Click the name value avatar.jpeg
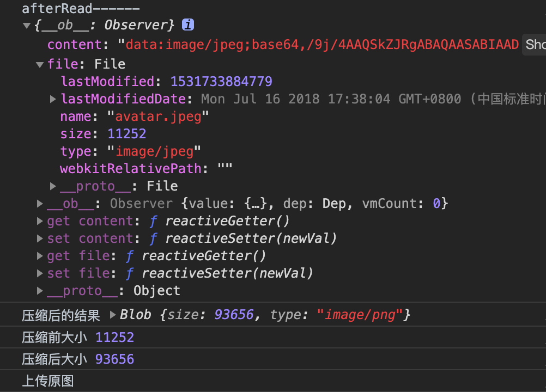The width and height of the screenshot is (546, 392). pyautogui.click(x=159, y=117)
